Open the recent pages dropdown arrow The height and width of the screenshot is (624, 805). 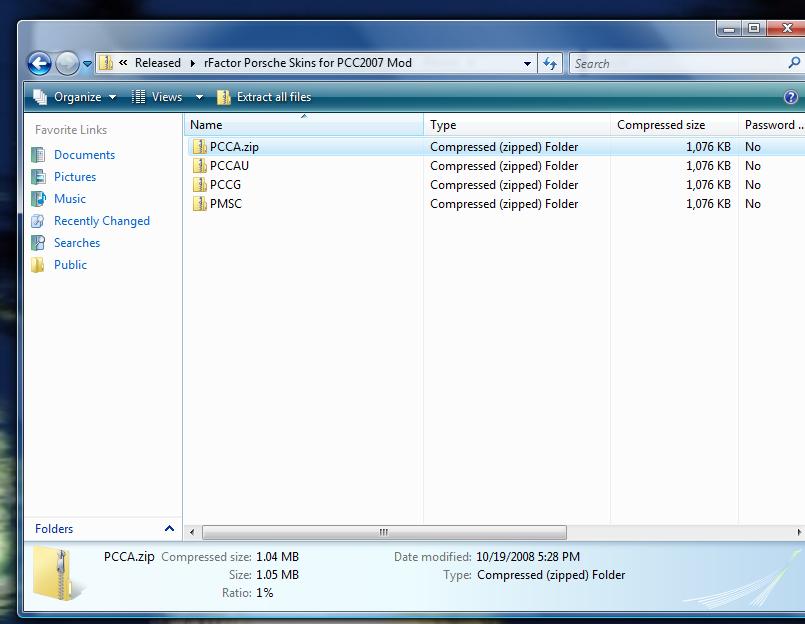(x=87, y=64)
